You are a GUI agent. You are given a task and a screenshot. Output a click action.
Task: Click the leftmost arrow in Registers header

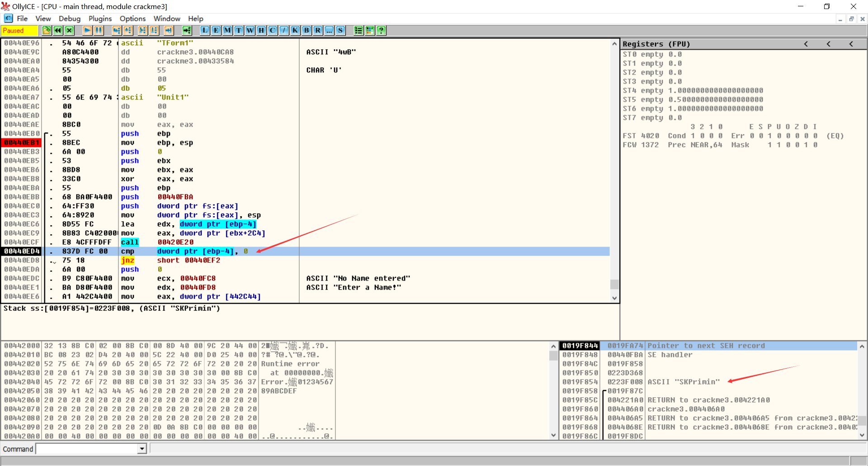(x=806, y=44)
